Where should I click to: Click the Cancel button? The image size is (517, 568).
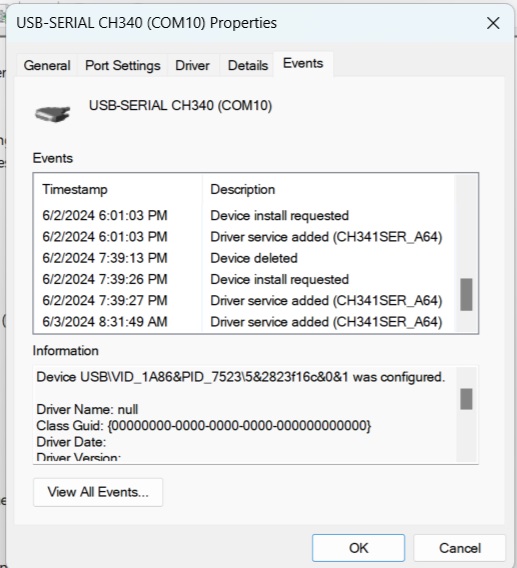pos(460,548)
